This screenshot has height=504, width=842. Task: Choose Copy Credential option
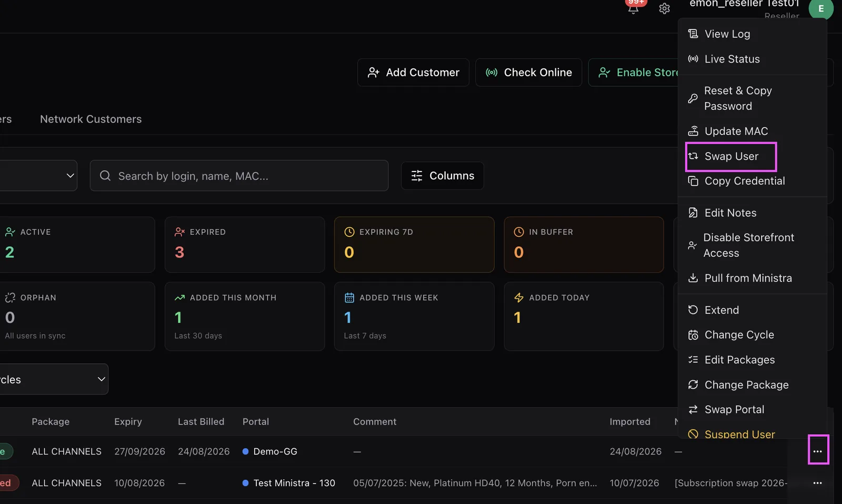[753, 181]
